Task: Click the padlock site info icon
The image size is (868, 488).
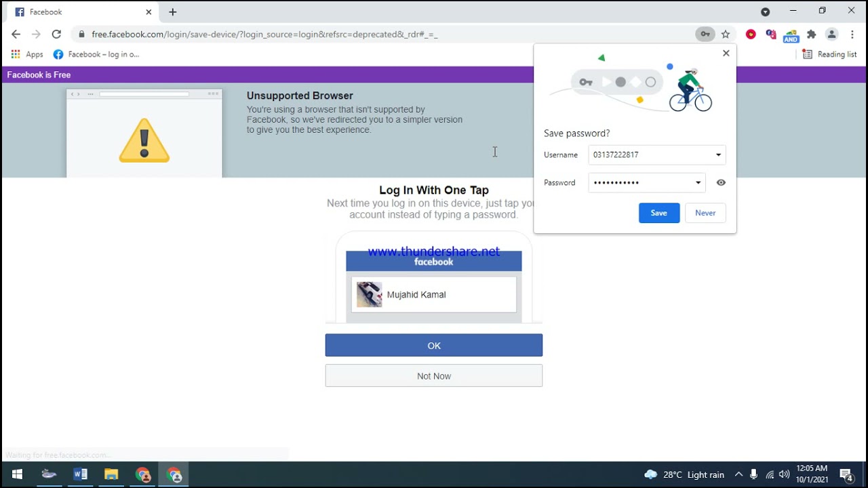Action: click(81, 35)
